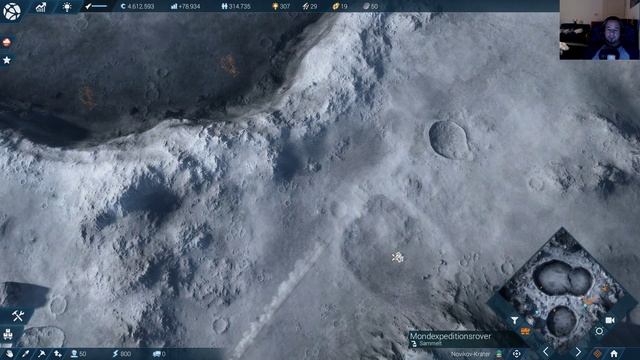Open the strategic world map globe
The image size is (640, 360).
[12, 11]
